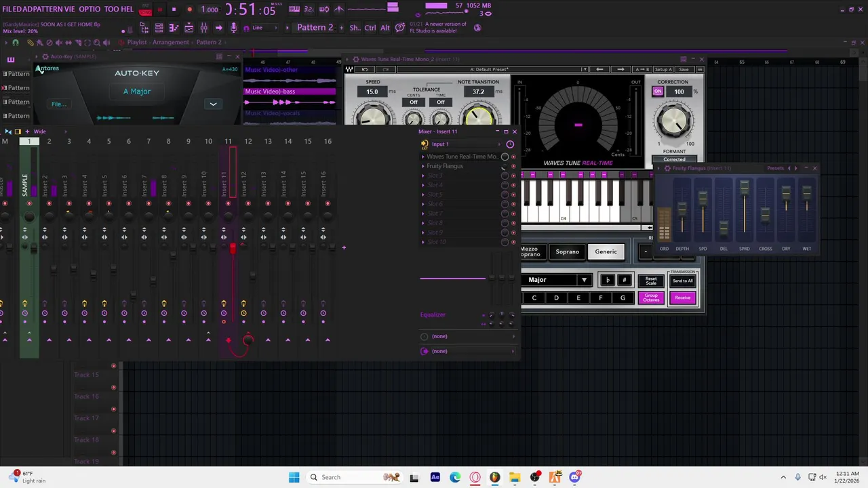Click redo arrow in Waves Tune toolbar
The image size is (868, 488).
coord(387,69)
